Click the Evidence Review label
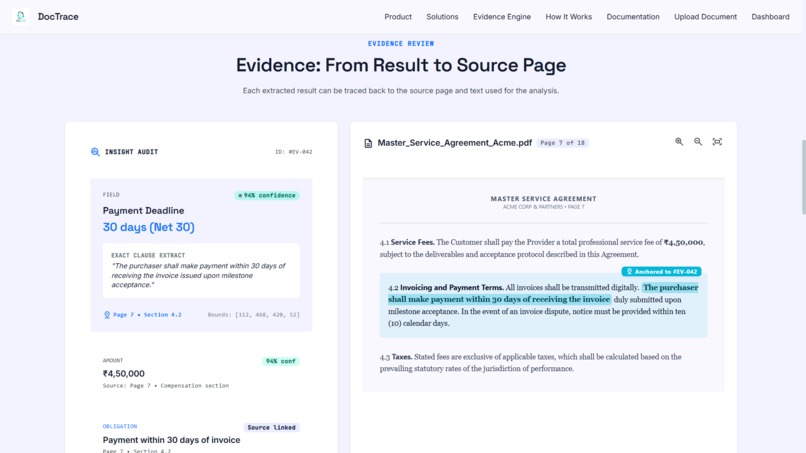This screenshot has height=453, width=806. (x=401, y=44)
